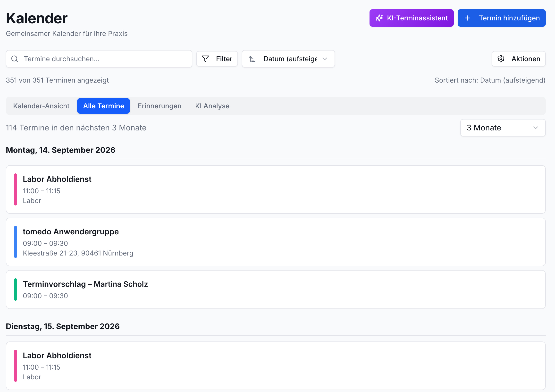Open the tomedo Anwendergruppe appointment

tap(276, 242)
